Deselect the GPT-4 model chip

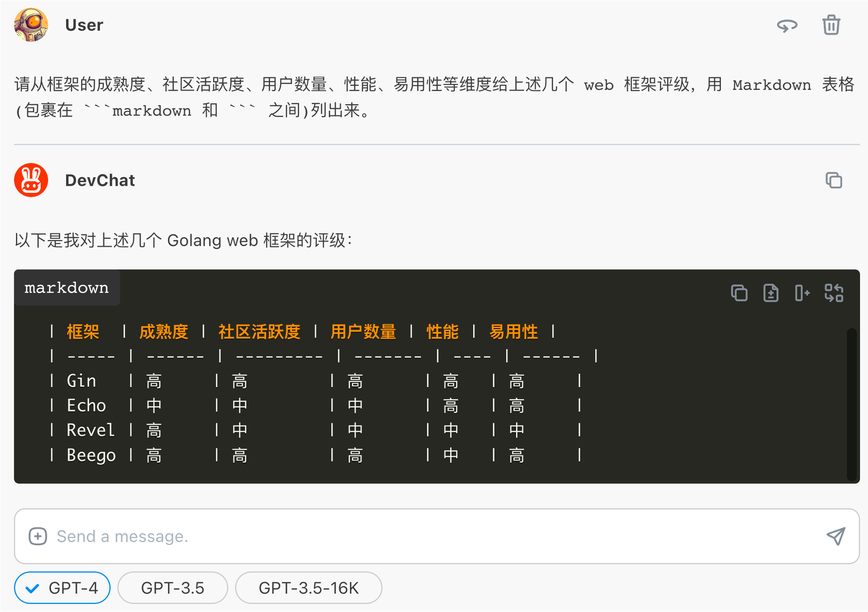[62, 587]
